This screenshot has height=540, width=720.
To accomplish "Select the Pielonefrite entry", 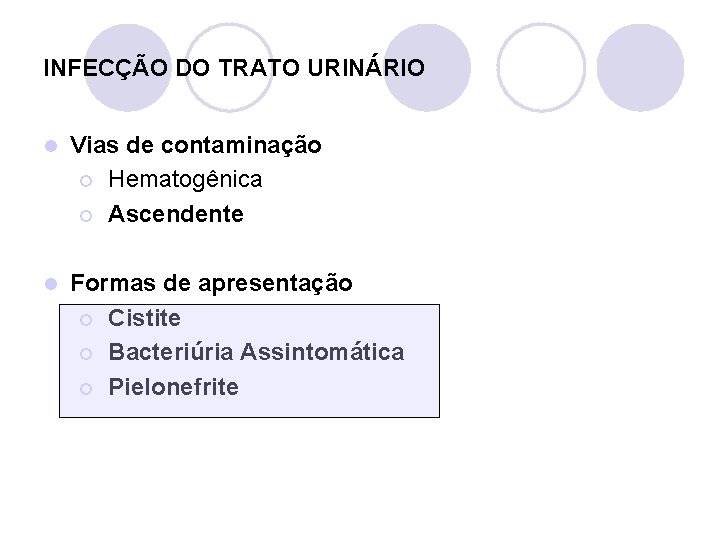I will tap(173, 386).
